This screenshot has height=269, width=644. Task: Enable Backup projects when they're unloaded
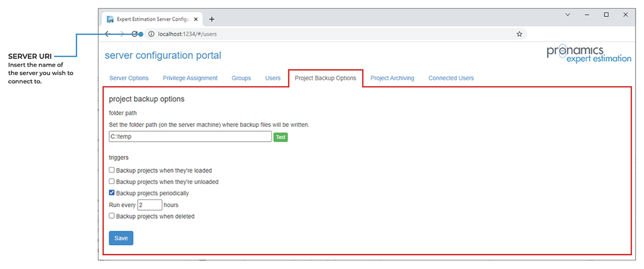coord(112,181)
